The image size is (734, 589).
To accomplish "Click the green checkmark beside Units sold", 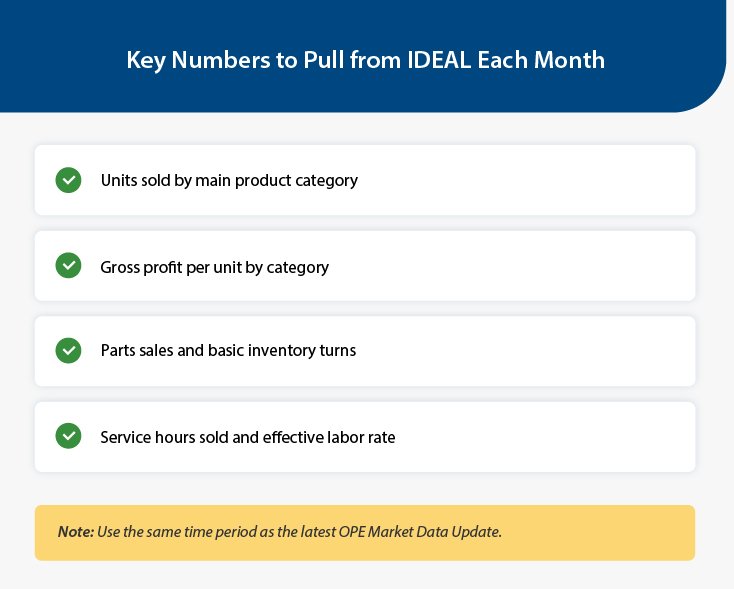I will point(68,180).
